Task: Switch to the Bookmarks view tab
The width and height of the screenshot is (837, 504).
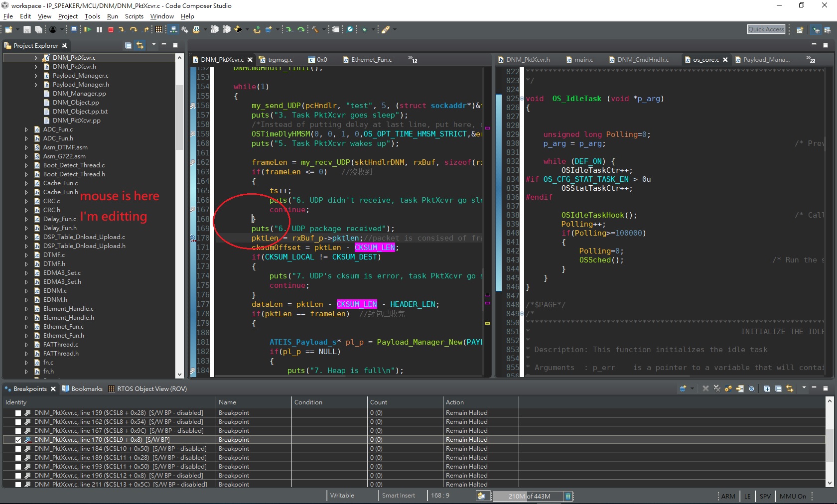Action: tap(86, 389)
